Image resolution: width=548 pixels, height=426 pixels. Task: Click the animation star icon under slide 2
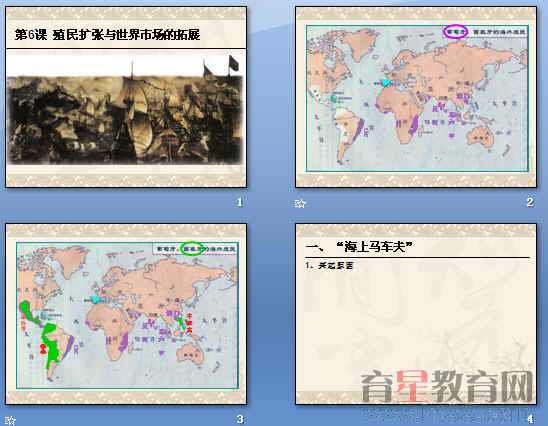click(x=300, y=203)
